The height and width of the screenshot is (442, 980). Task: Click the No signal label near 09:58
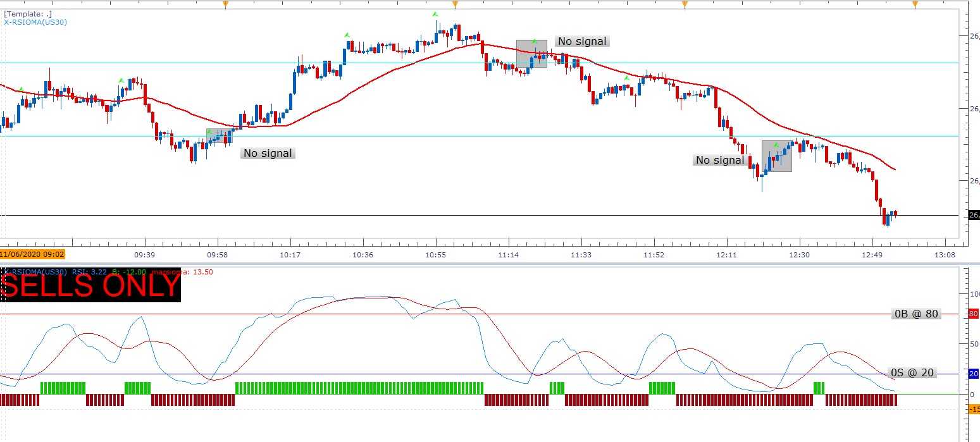click(268, 153)
